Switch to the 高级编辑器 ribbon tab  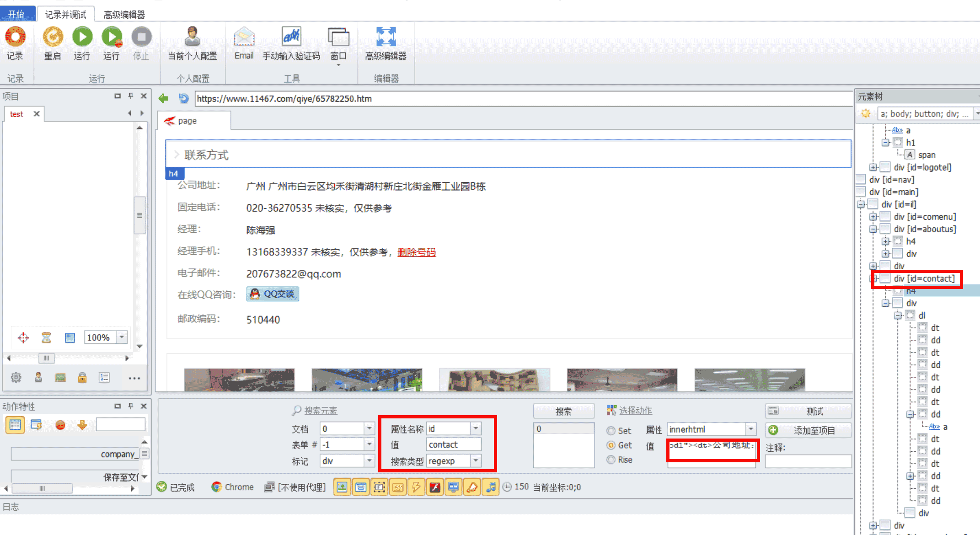point(124,15)
